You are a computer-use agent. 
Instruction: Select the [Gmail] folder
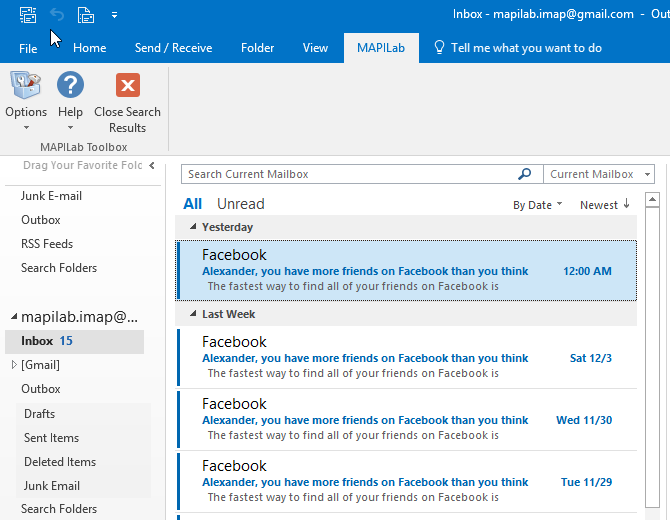tap(41, 364)
